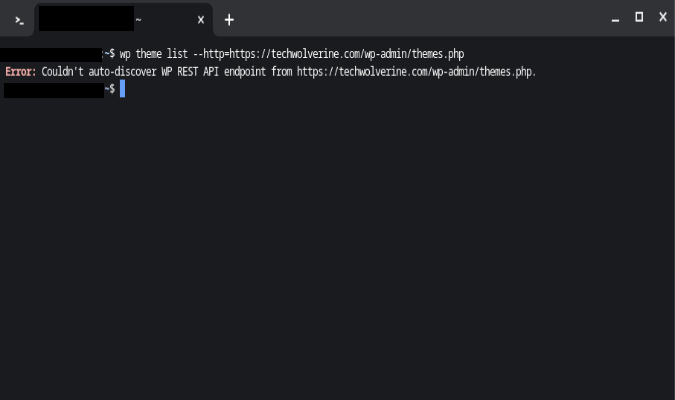Screen dimensions: 675x400
Task: Click the '--http=' flag in the command
Action: [x=211, y=54]
